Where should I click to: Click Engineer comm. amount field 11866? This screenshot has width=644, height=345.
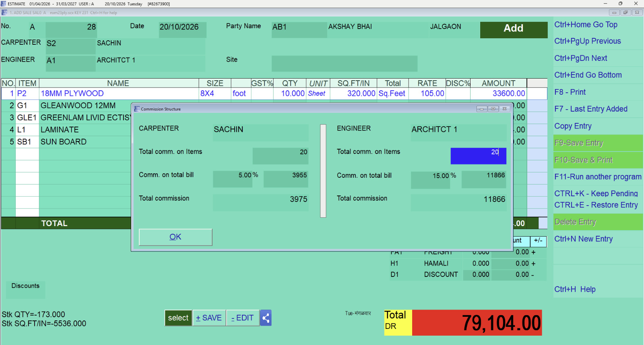click(x=484, y=180)
